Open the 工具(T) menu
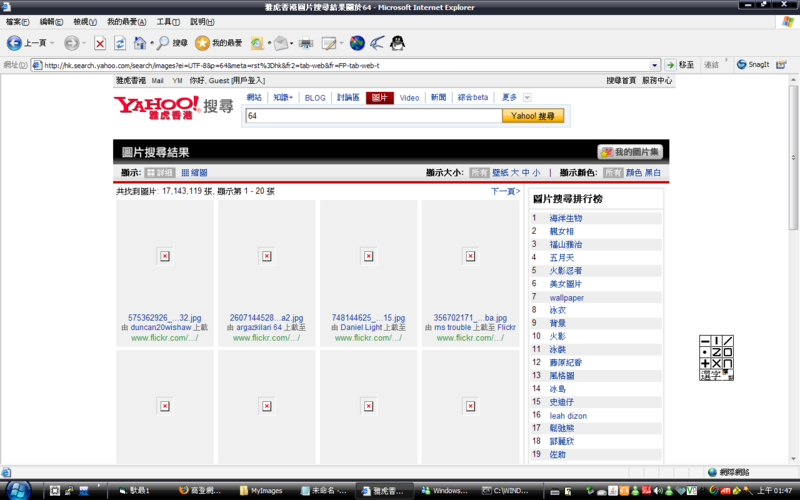This screenshot has width=800, height=500. 168,22
